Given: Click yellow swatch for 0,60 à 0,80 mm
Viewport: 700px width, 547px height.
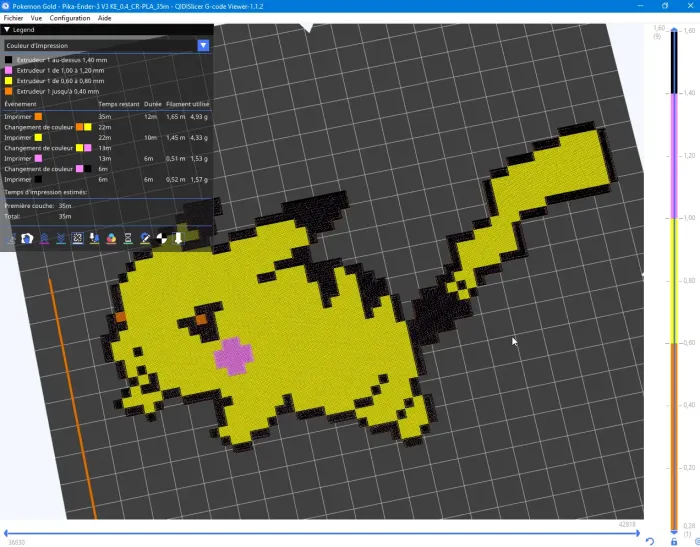Looking at the screenshot, I should [x=8, y=81].
